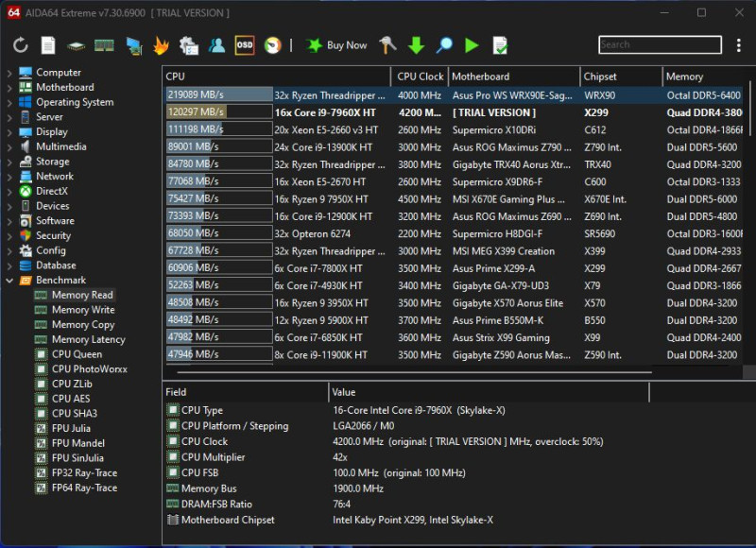Image resolution: width=756 pixels, height=548 pixels.
Task: Expand the Multimedia tree node
Action: pos(9,147)
